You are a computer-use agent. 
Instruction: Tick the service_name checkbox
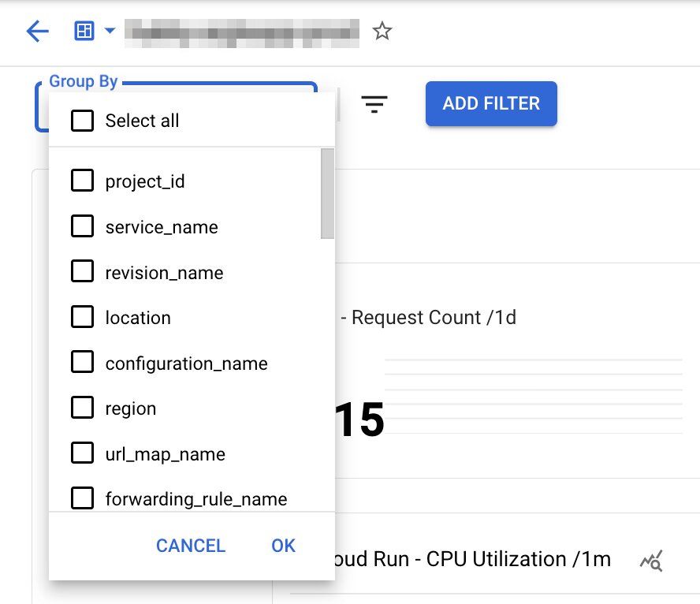click(x=83, y=227)
